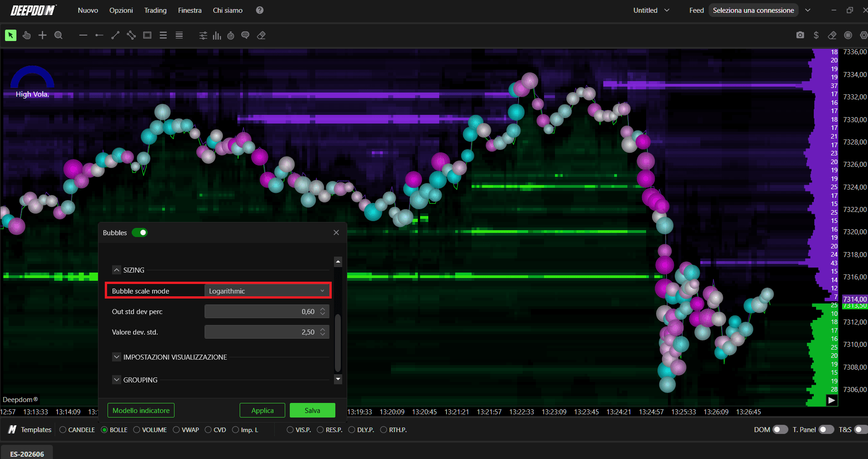The image size is (868, 459).
Task: Collapse the SIZING section
Action: pos(117,270)
